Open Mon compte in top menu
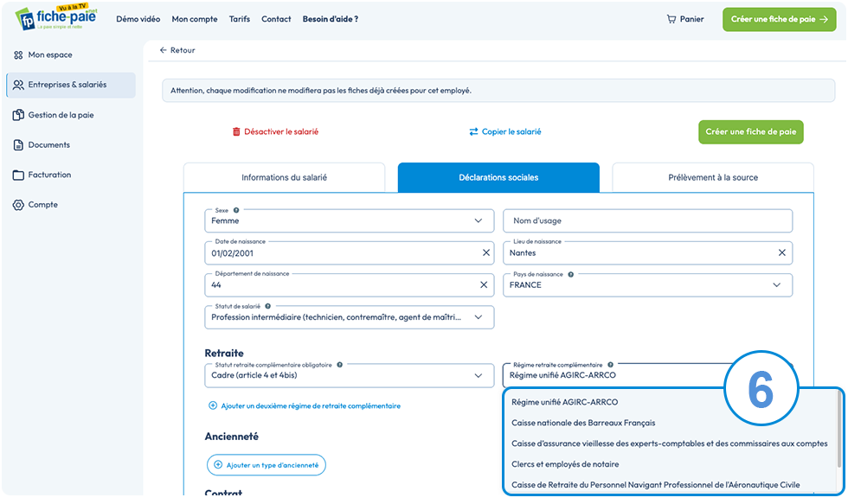 (x=195, y=19)
